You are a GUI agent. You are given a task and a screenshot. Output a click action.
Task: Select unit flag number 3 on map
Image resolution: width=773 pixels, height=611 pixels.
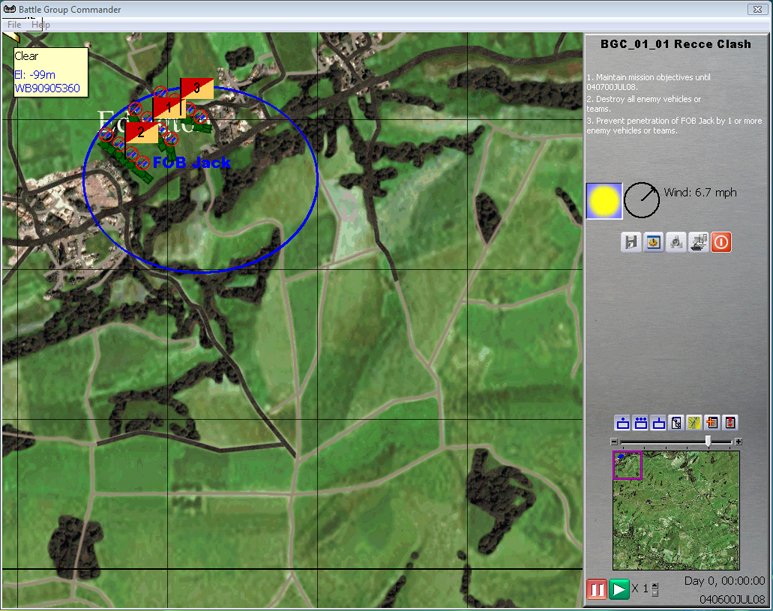pos(197,89)
